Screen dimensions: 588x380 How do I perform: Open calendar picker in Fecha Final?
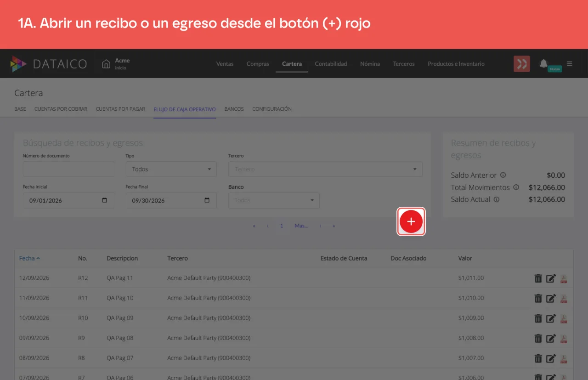[x=207, y=200]
